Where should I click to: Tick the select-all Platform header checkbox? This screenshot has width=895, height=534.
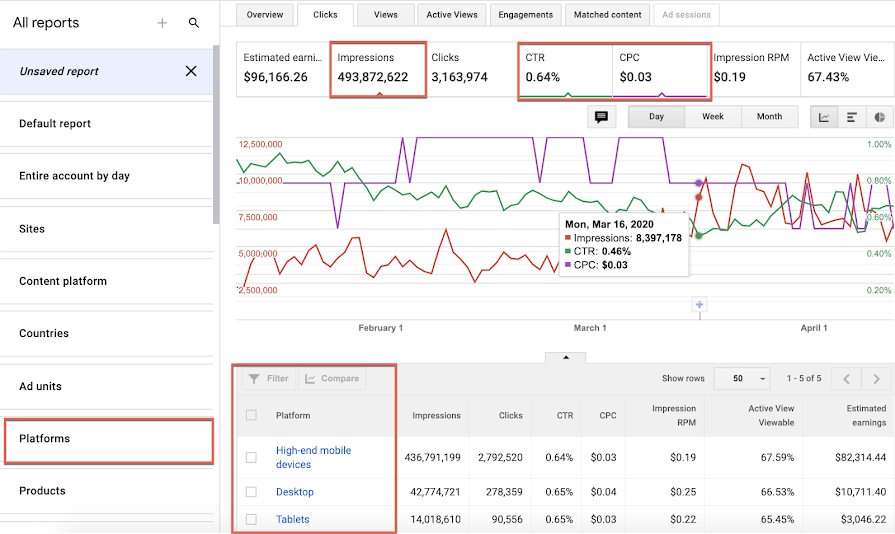click(251, 415)
